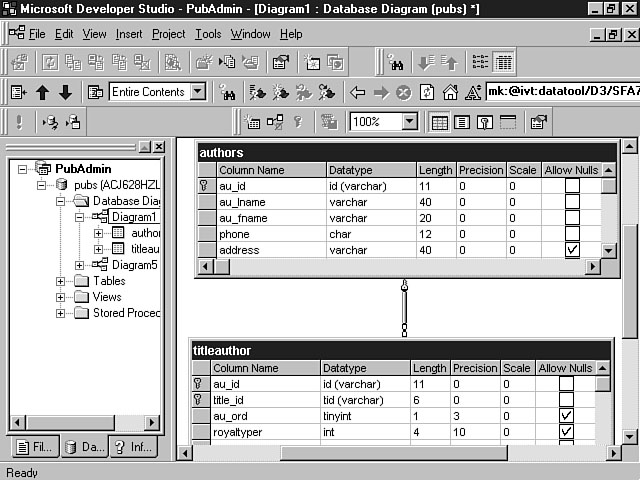Show column properties table view icon

[x=439, y=122]
